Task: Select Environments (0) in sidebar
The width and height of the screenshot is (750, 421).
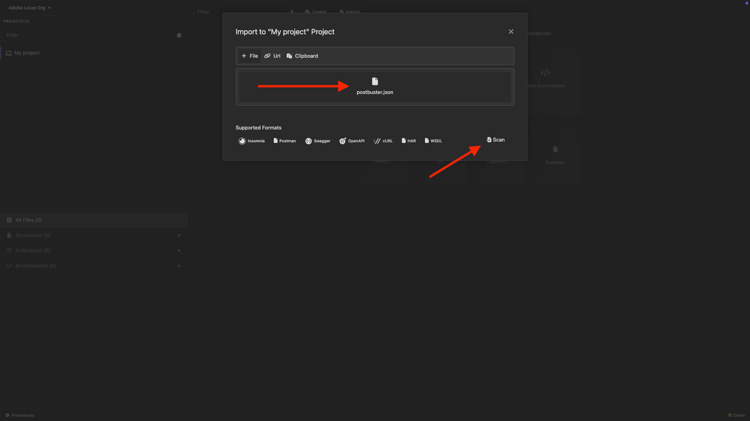Action: point(35,266)
